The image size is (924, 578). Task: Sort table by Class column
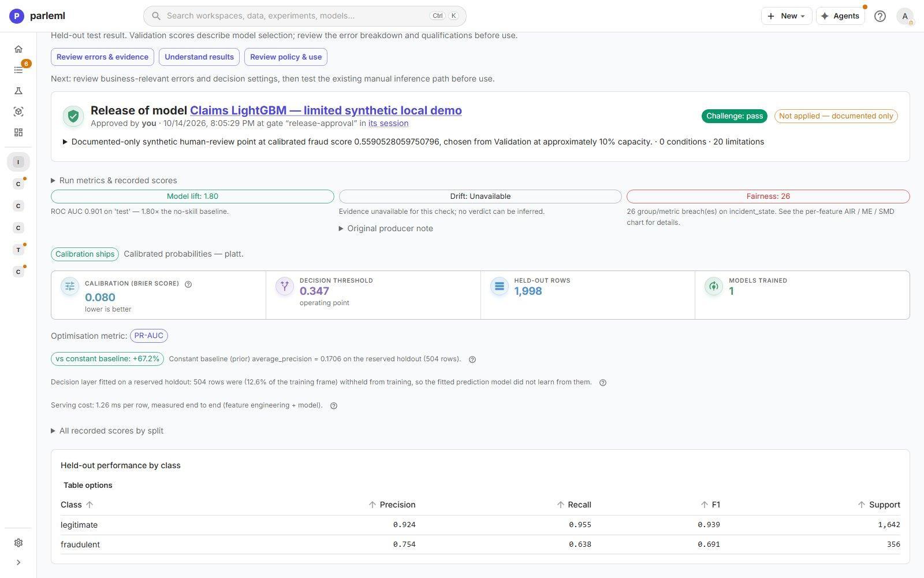77,505
